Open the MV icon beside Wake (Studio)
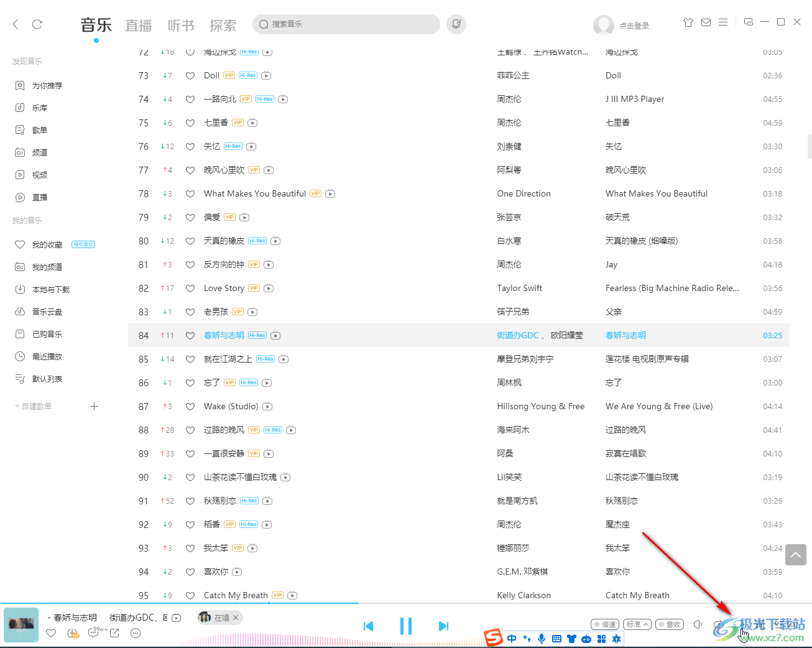This screenshot has height=648, width=812. 267,406
